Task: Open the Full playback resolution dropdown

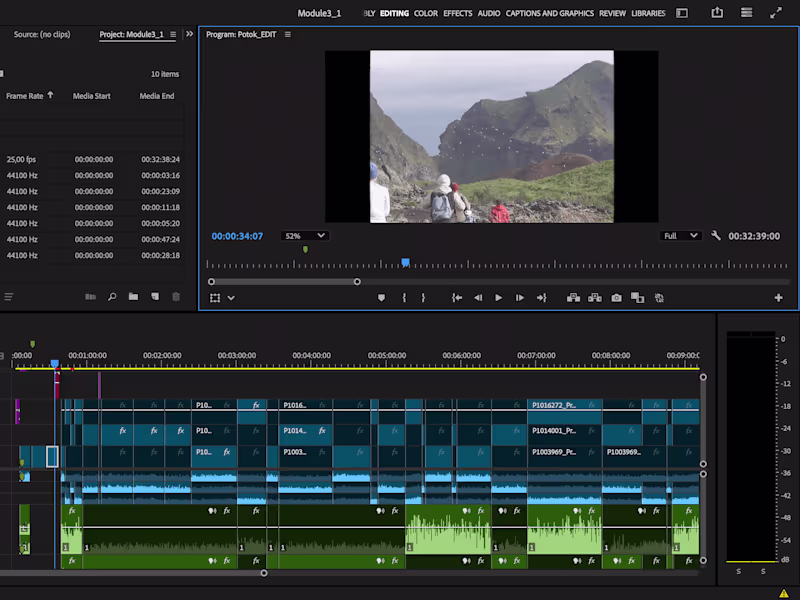Action: [x=681, y=236]
